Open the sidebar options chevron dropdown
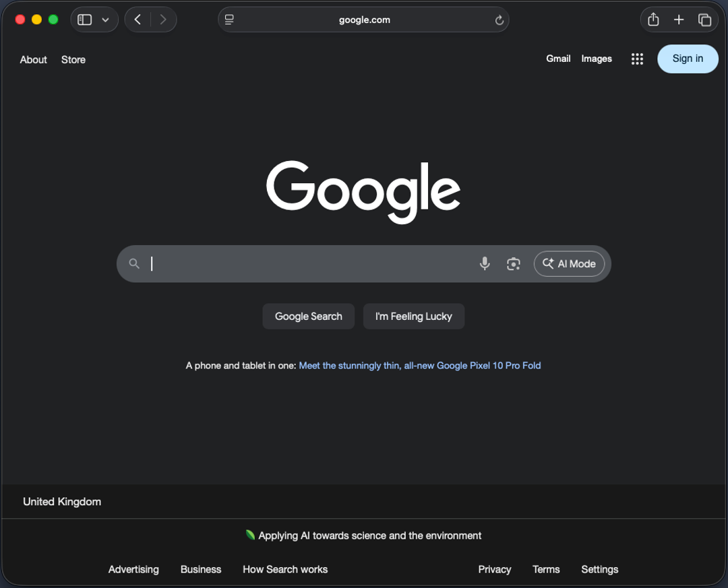 [105, 20]
